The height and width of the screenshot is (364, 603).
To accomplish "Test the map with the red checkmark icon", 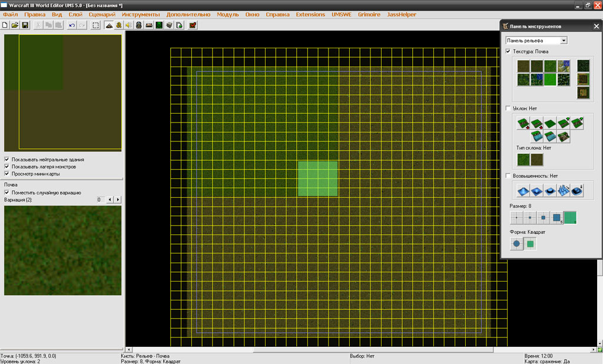I will tap(193, 25).
